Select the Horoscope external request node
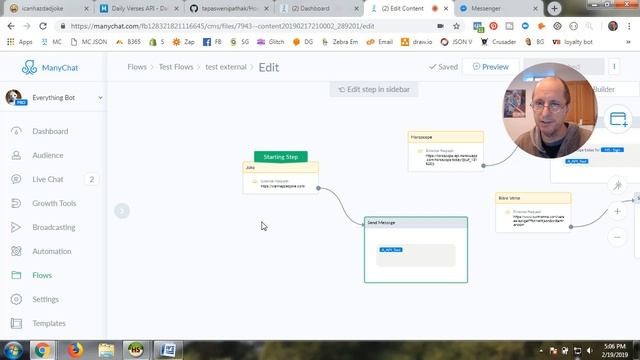640x360 pixels. [x=446, y=151]
